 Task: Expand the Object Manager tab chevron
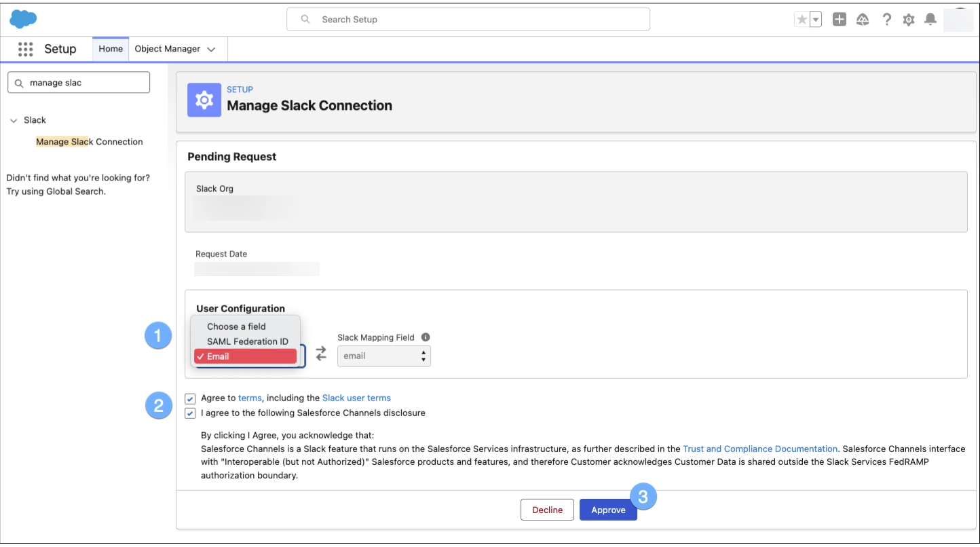(211, 50)
